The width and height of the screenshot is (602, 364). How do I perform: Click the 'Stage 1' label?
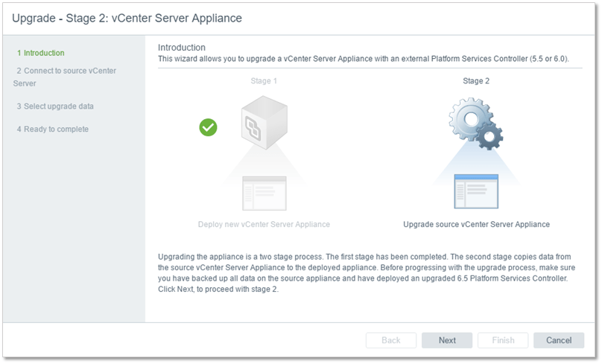[264, 81]
